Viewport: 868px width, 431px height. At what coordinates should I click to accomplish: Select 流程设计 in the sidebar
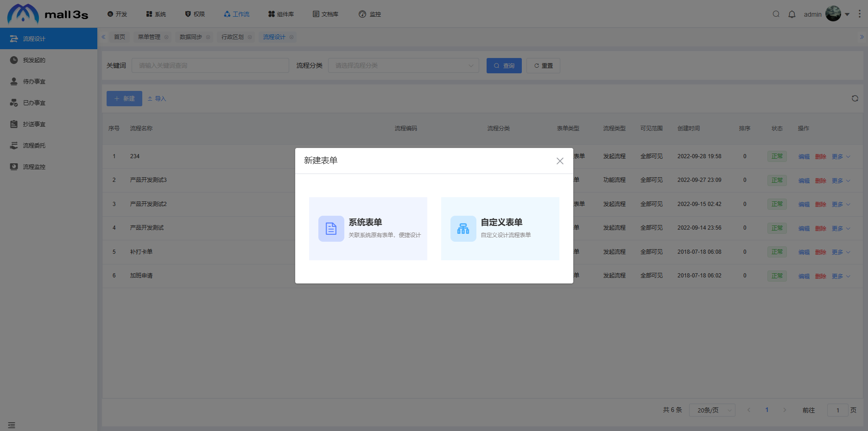tap(49, 39)
